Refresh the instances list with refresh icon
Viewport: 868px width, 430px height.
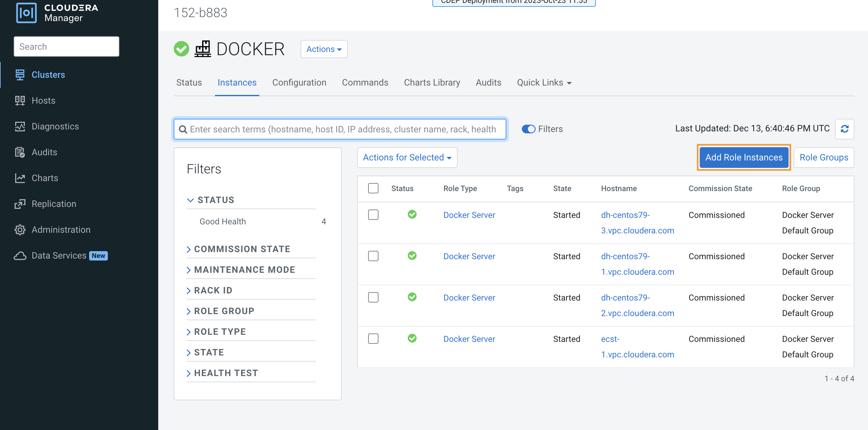(844, 129)
